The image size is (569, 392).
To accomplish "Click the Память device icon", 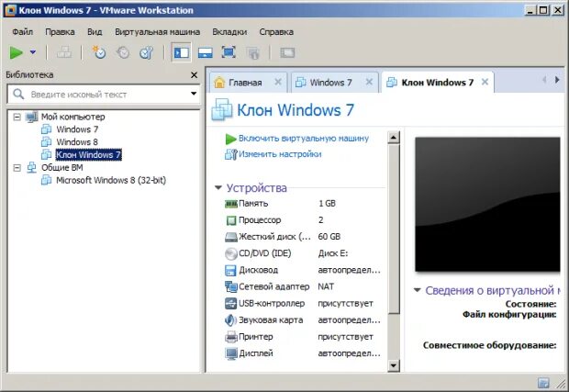I will click(x=230, y=204).
